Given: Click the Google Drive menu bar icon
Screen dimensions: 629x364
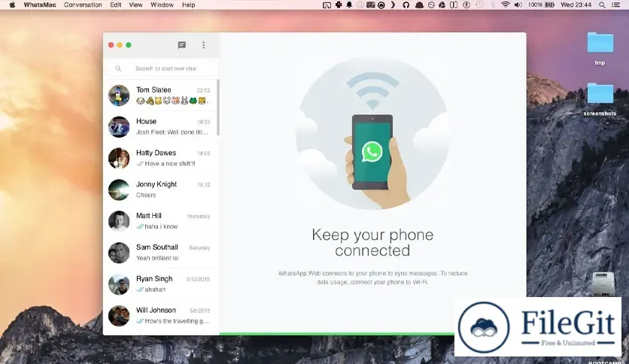Looking at the screenshot, I should [442, 5].
